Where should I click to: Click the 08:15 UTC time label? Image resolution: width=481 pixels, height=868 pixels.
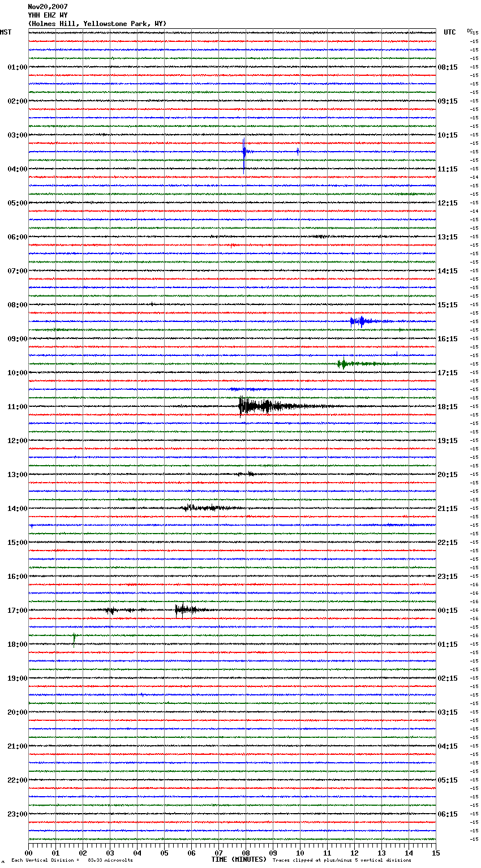pyautogui.click(x=448, y=67)
